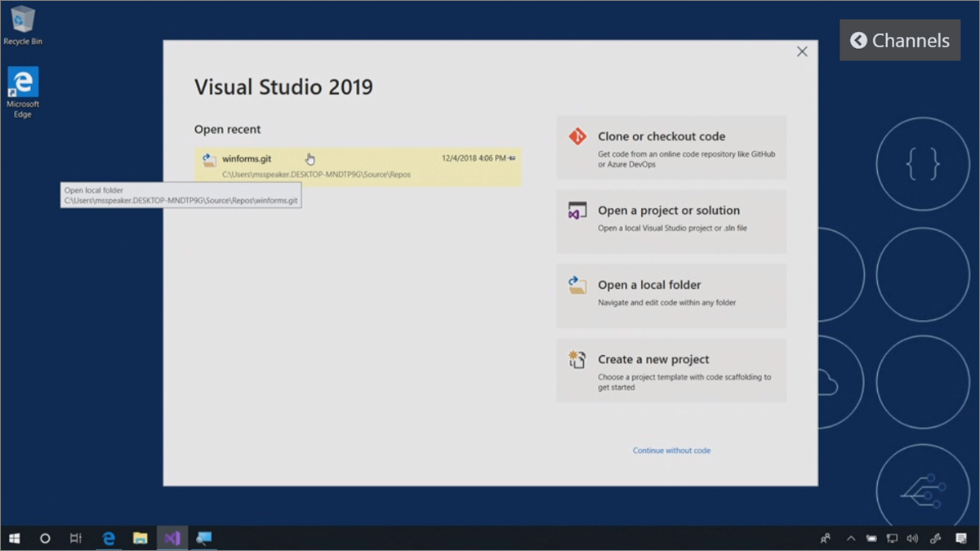Click the network icon in system tray

tap(892, 539)
